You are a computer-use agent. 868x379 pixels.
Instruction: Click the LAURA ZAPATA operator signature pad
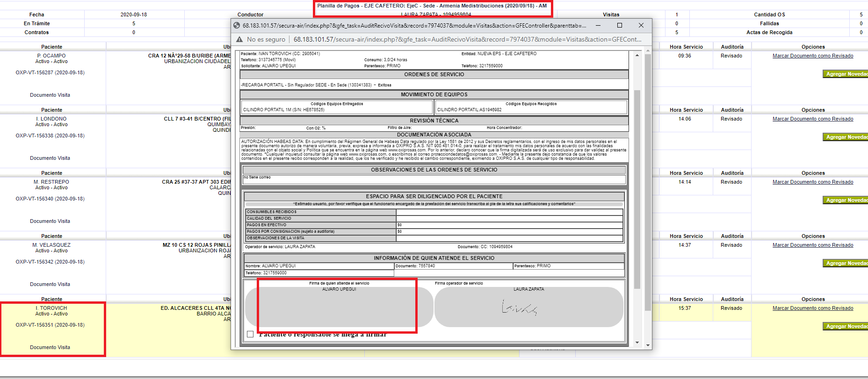(x=528, y=307)
